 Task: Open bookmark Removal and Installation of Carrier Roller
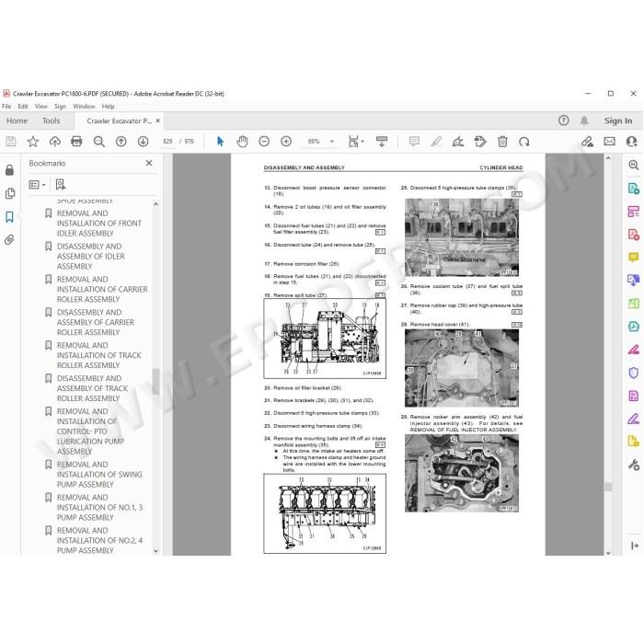click(102, 289)
